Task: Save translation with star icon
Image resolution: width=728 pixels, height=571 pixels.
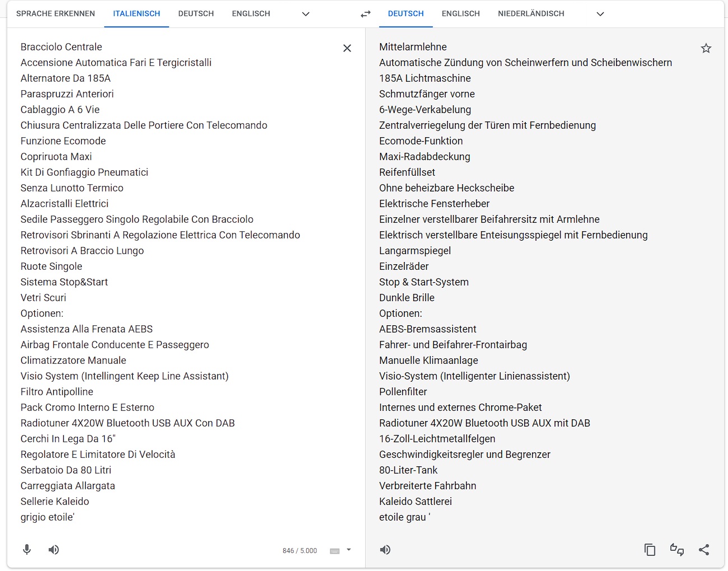Action: (706, 48)
